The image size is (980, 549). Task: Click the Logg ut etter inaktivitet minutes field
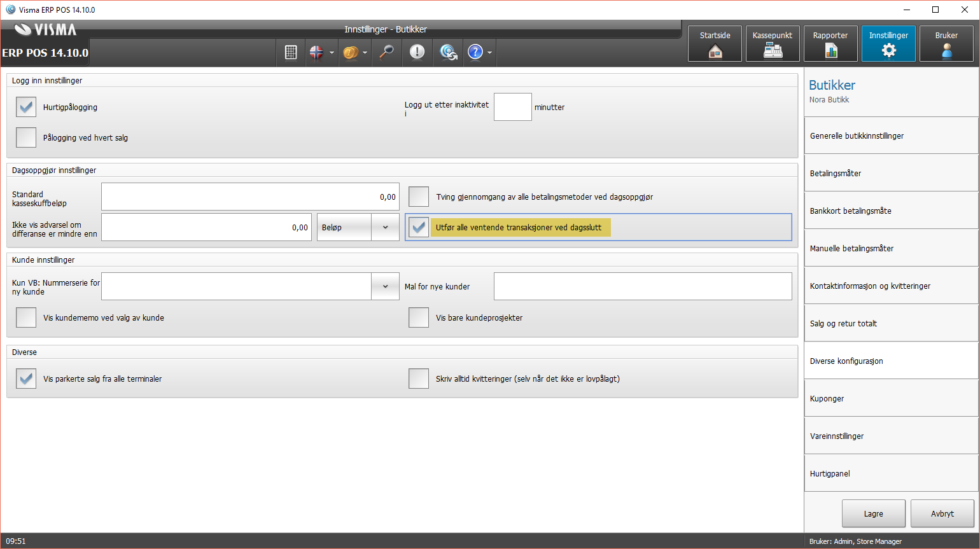tap(513, 107)
